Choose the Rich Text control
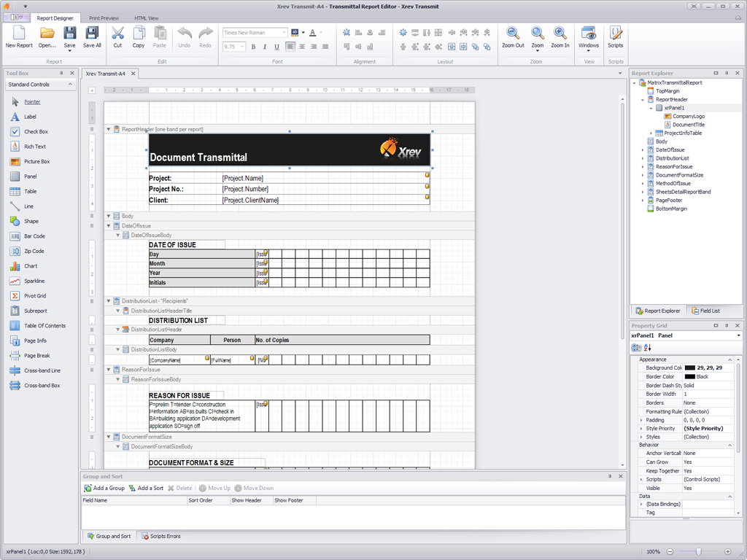The height and width of the screenshot is (560, 747). click(35, 147)
